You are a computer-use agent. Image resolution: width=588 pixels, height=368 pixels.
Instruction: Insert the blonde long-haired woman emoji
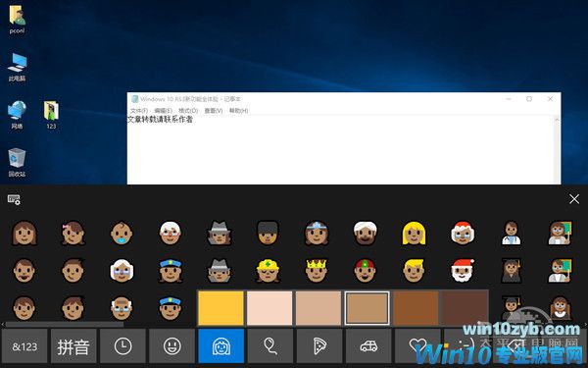click(x=414, y=233)
